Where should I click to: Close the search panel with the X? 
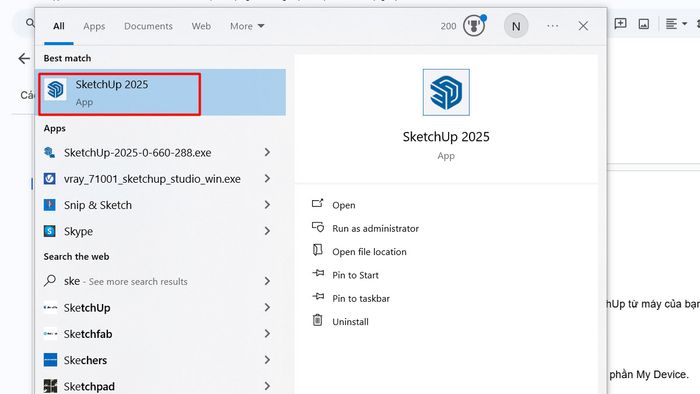583,26
